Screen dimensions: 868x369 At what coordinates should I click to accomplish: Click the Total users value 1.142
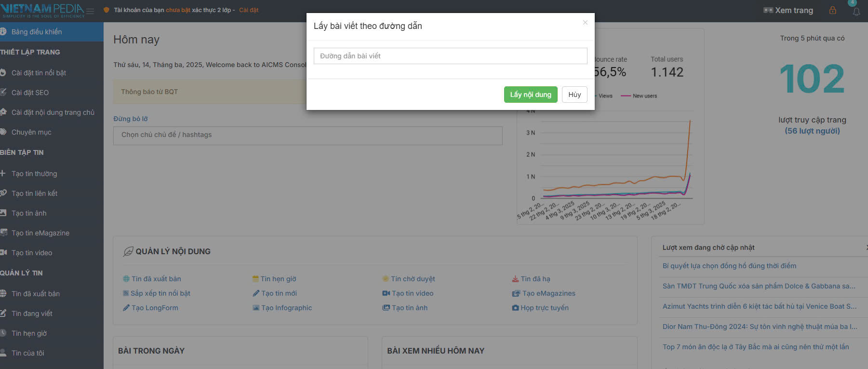667,72
